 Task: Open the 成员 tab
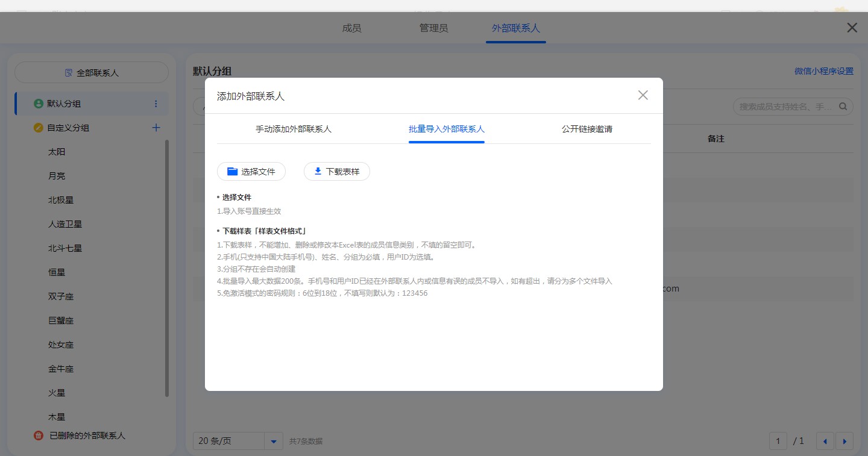tap(351, 28)
